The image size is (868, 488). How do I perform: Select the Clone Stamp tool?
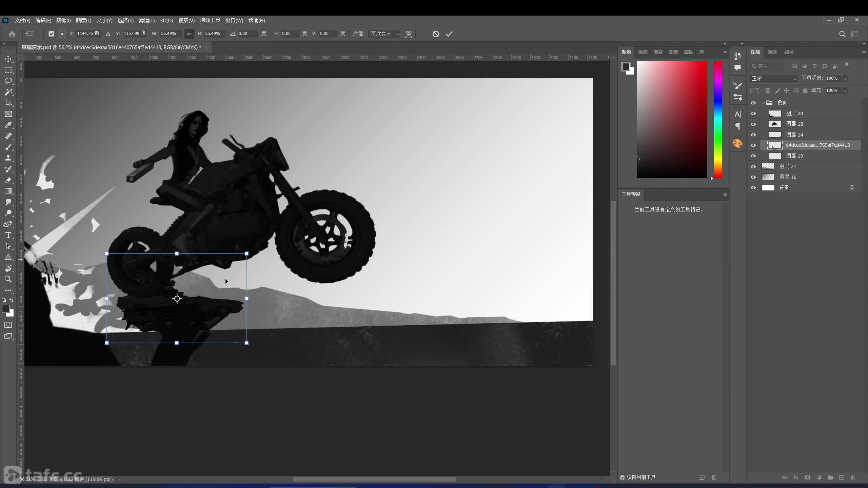(x=8, y=158)
